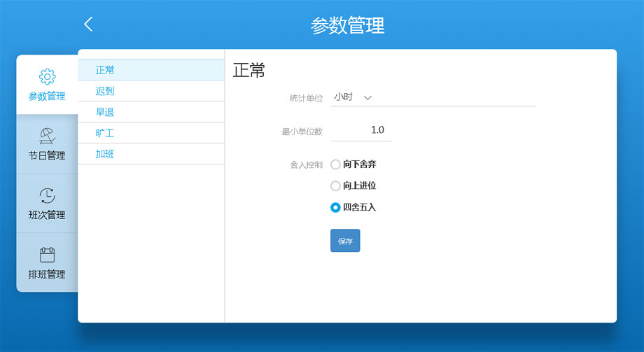The image size is (644, 352).
Task: Switch to the 班次管理 tab label
Action: click(x=47, y=215)
